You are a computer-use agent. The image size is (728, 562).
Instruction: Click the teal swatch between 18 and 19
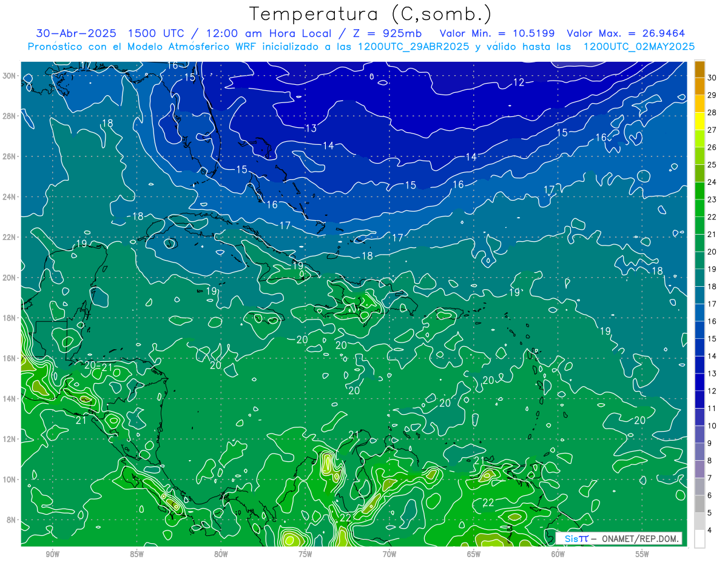(699, 278)
